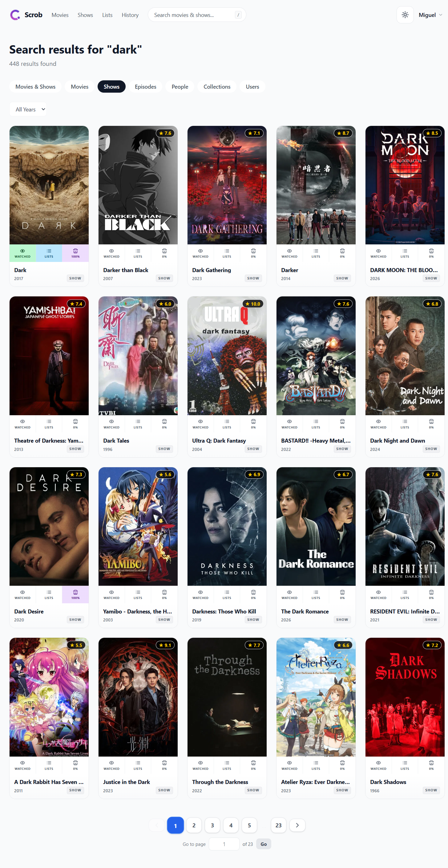448x868 pixels.
Task: Click the collection progress icon on Dark Gathering
Action: click(253, 253)
